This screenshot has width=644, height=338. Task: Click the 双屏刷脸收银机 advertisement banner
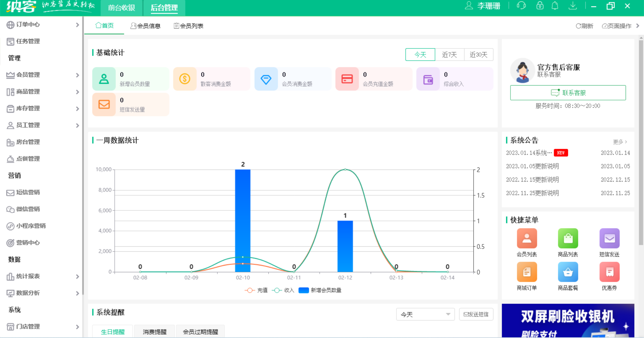568,321
